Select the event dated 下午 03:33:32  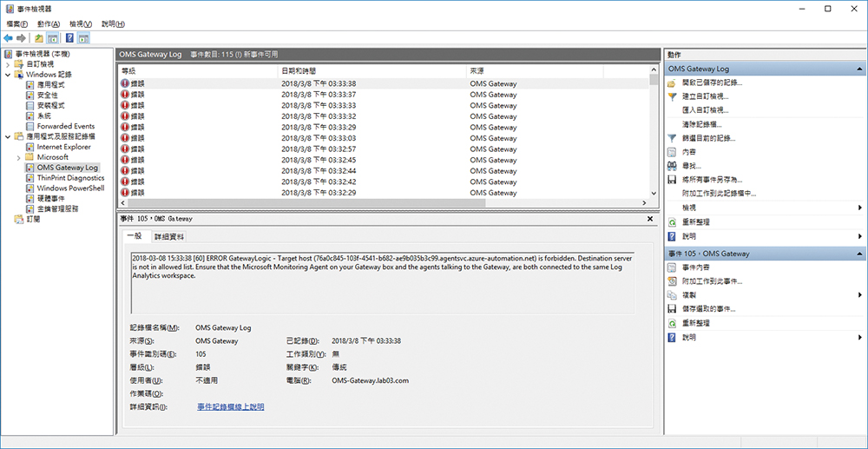click(384, 116)
